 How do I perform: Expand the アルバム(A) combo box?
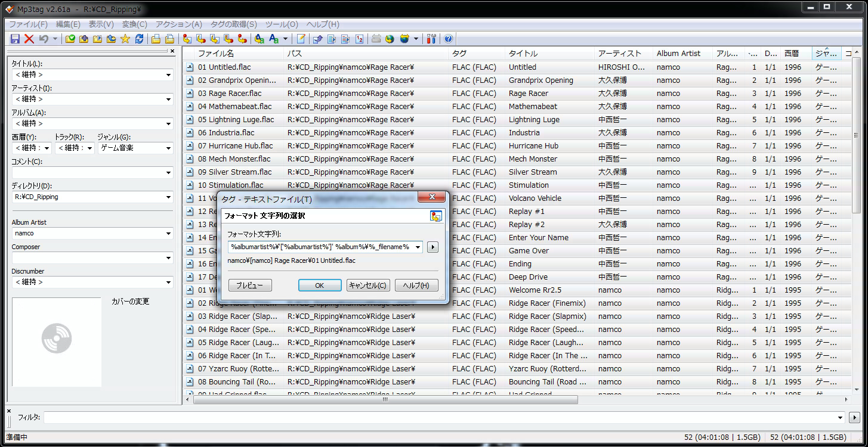coord(168,123)
